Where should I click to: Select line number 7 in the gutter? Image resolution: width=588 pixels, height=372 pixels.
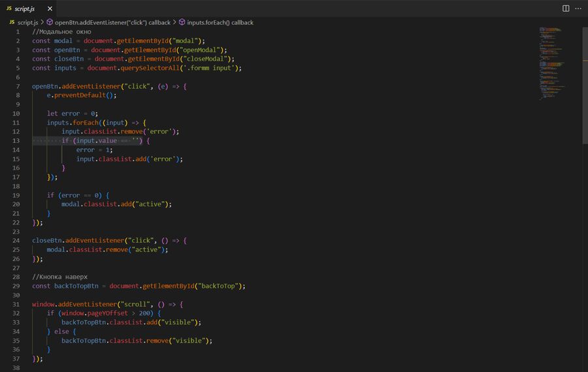click(18, 86)
